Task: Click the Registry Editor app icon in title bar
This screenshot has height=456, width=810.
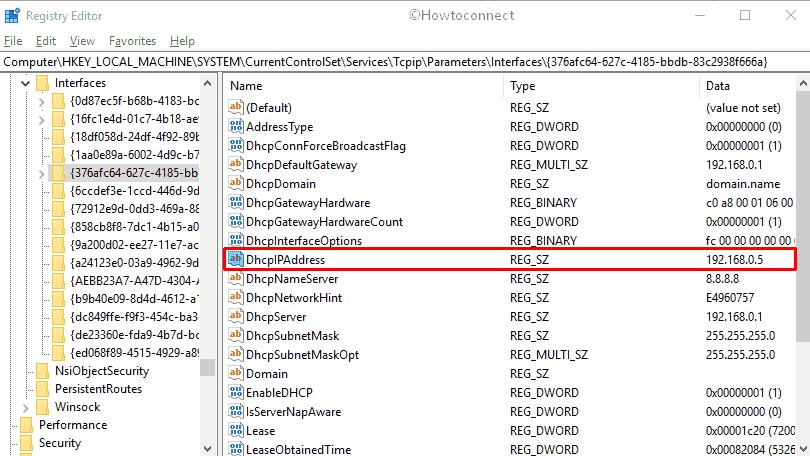Action: 12,15
